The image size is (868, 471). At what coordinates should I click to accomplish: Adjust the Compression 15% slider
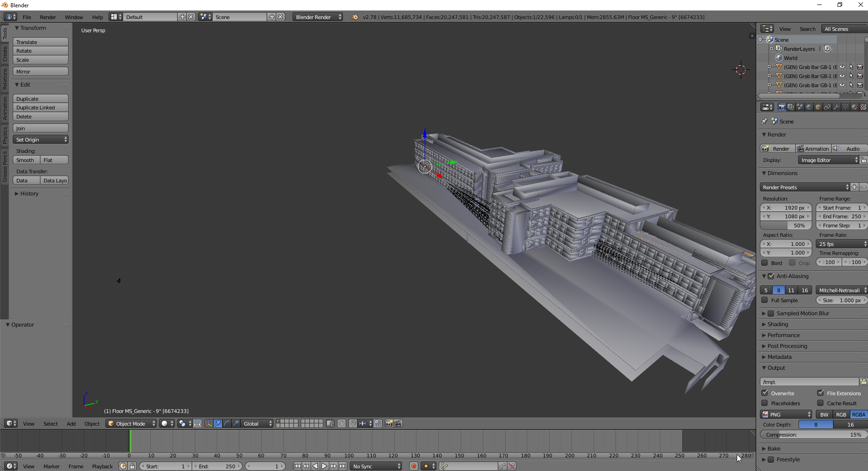[813, 434]
